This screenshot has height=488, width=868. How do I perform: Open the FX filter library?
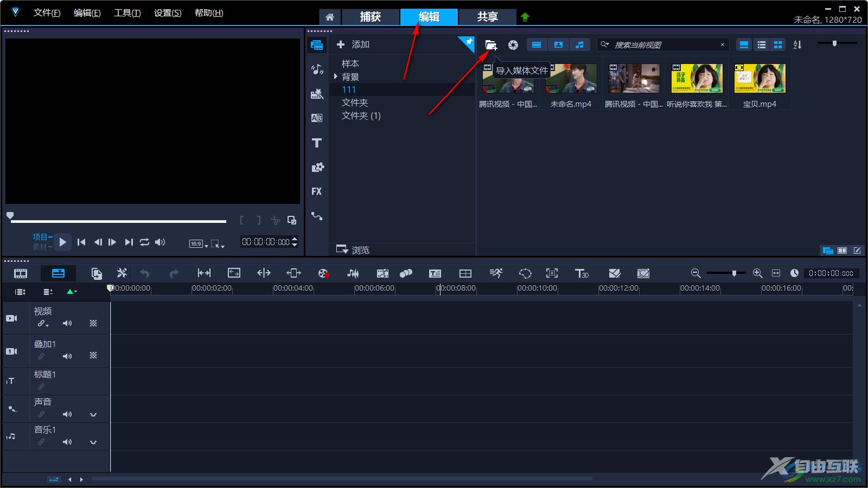point(317,191)
